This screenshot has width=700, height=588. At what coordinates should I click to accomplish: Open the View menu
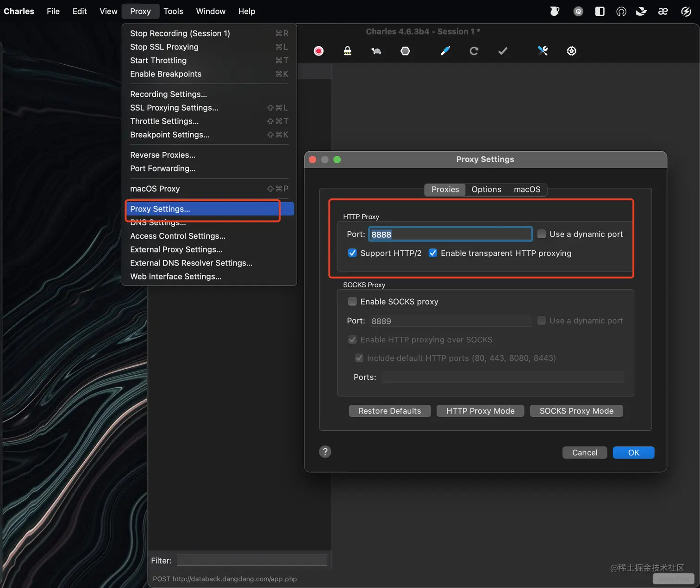(x=108, y=11)
